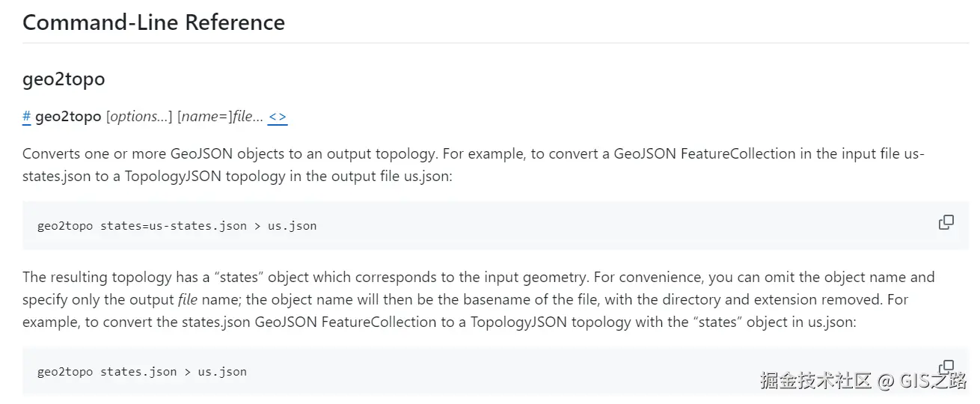Copy the 'geo2topo states.json' command with the copy icon

tap(946, 366)
